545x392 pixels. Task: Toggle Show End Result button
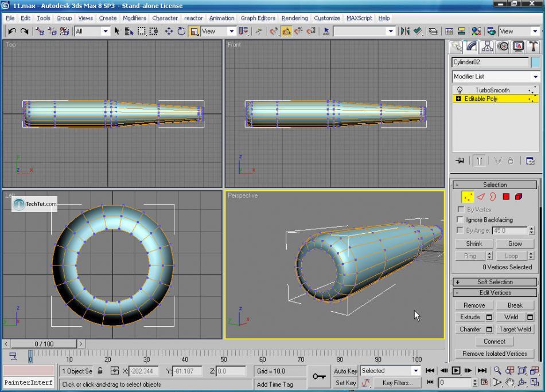[479, 161]
